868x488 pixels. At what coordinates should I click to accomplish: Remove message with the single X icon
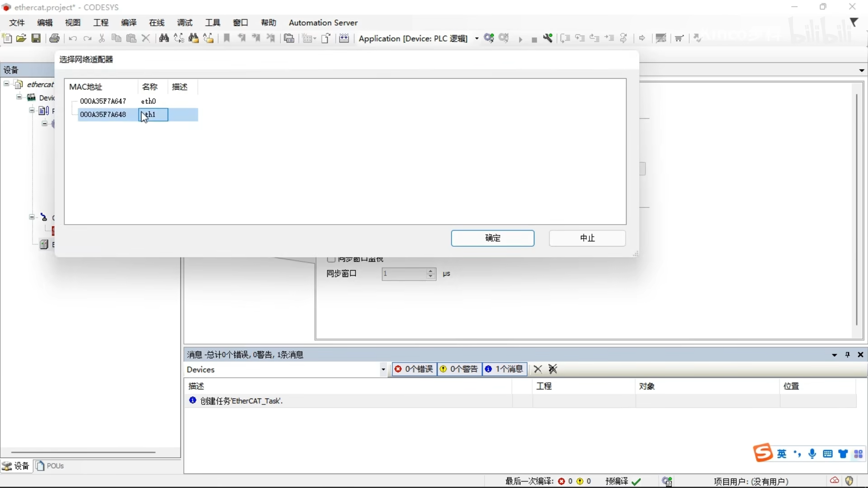[538, 369]
